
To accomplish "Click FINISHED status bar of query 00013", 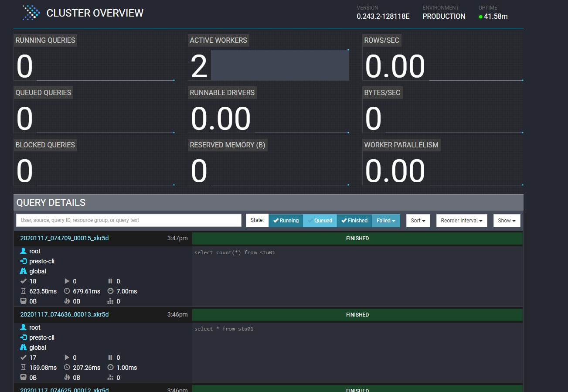I will tap(357, 315).
